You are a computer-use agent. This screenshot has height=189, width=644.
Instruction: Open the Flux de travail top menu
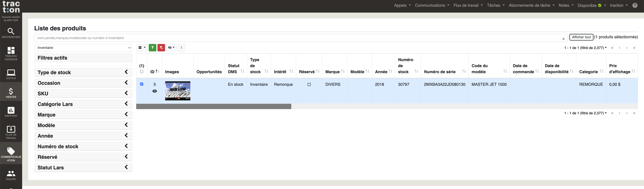point(468,5)
